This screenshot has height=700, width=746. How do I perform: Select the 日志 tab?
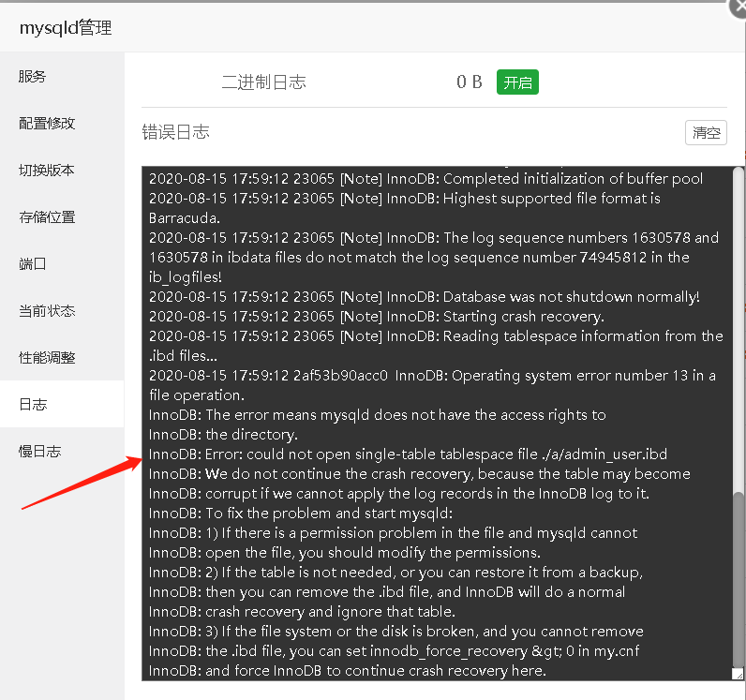point(62,404)
